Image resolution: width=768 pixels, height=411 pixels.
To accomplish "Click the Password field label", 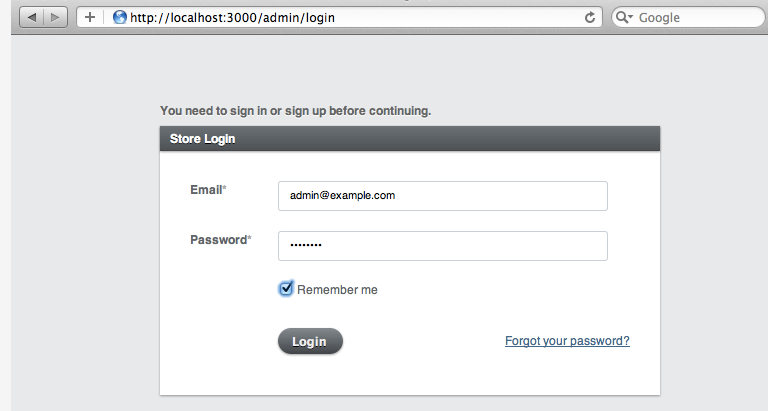I will pyautogui.click(x=218, y=240).
